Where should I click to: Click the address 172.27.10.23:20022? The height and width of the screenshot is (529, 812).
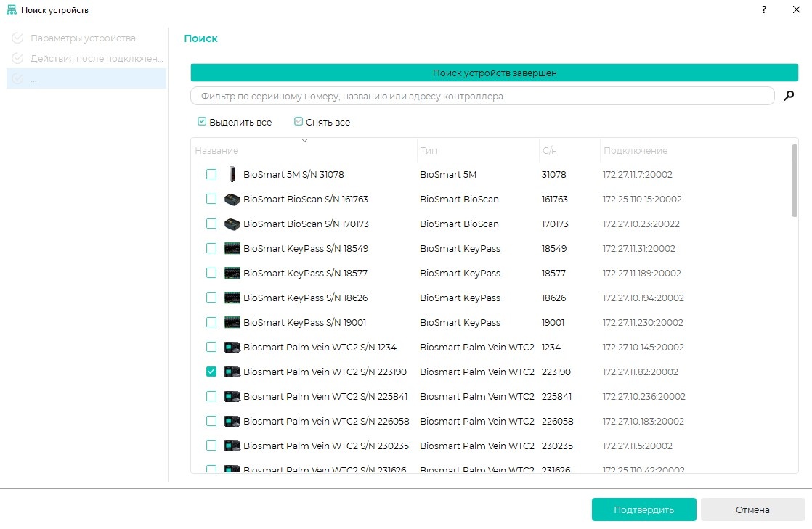[x=641, y=224]
